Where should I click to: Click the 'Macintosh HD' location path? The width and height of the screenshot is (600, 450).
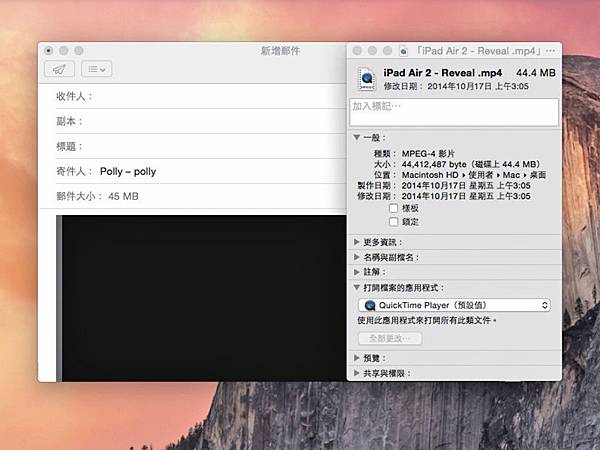click(x=430, y=175)
